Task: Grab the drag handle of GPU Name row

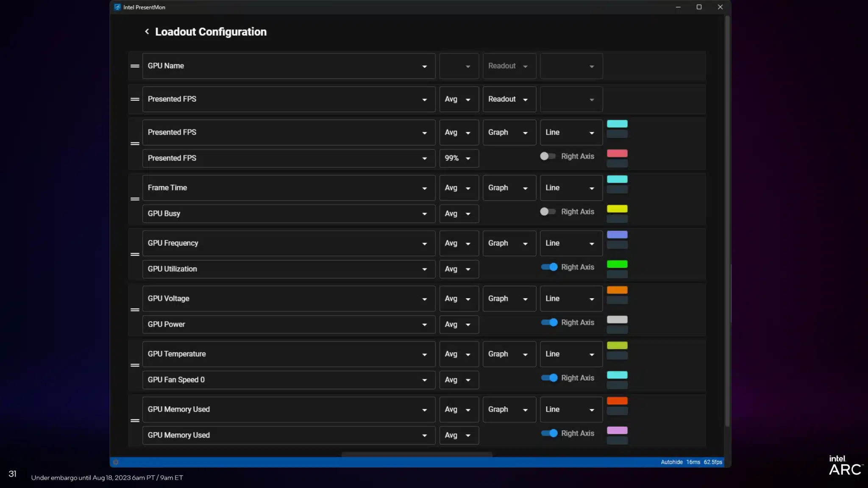Action: click(x=135, y=66)
